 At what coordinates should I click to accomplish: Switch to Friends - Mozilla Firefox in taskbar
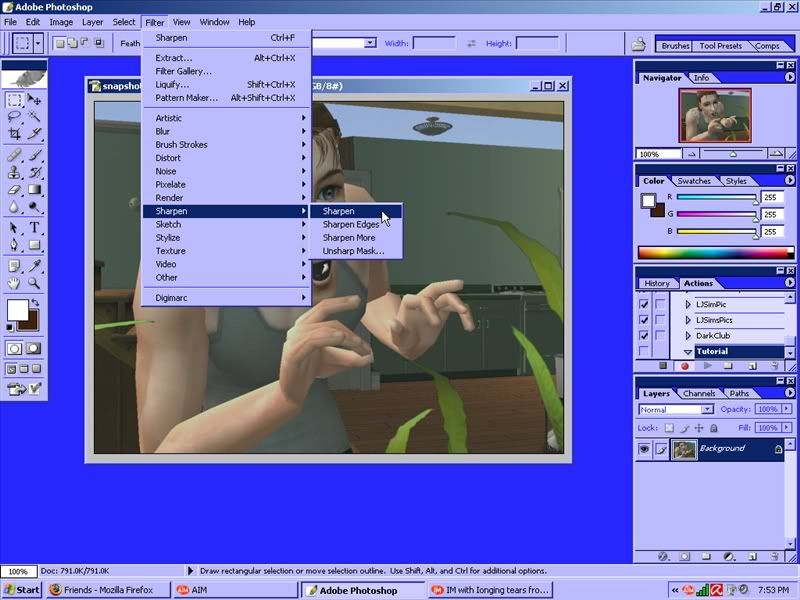tap(108, 590)
